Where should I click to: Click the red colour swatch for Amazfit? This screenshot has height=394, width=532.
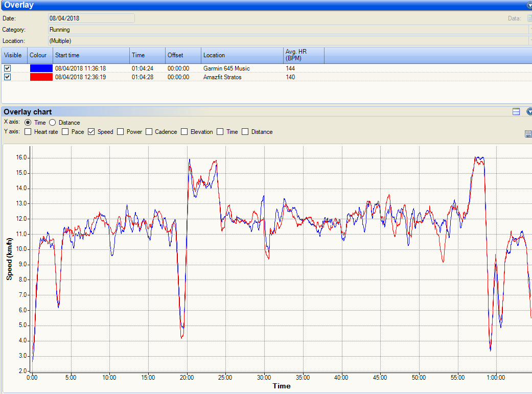[x=41, y=77]
